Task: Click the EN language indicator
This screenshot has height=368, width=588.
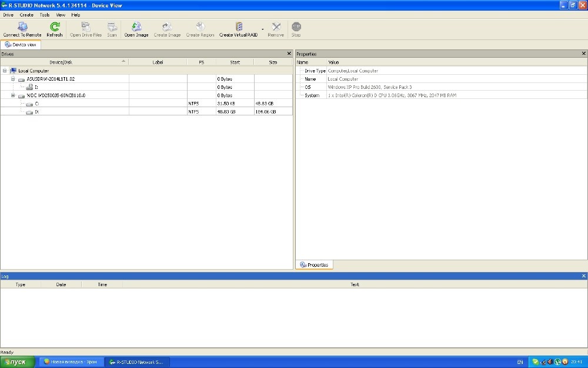Action: click(520, 362)
